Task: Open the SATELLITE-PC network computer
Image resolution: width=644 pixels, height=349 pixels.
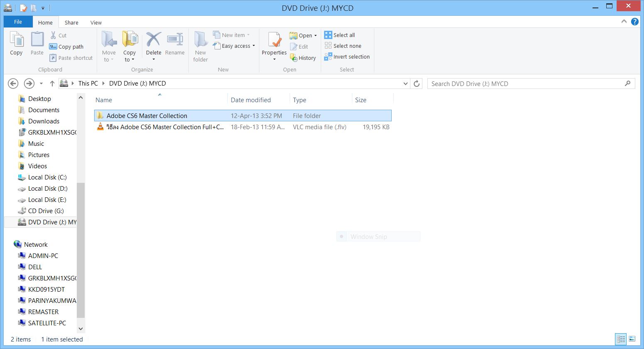Action: pyautogui.click(x=47, y=323)
